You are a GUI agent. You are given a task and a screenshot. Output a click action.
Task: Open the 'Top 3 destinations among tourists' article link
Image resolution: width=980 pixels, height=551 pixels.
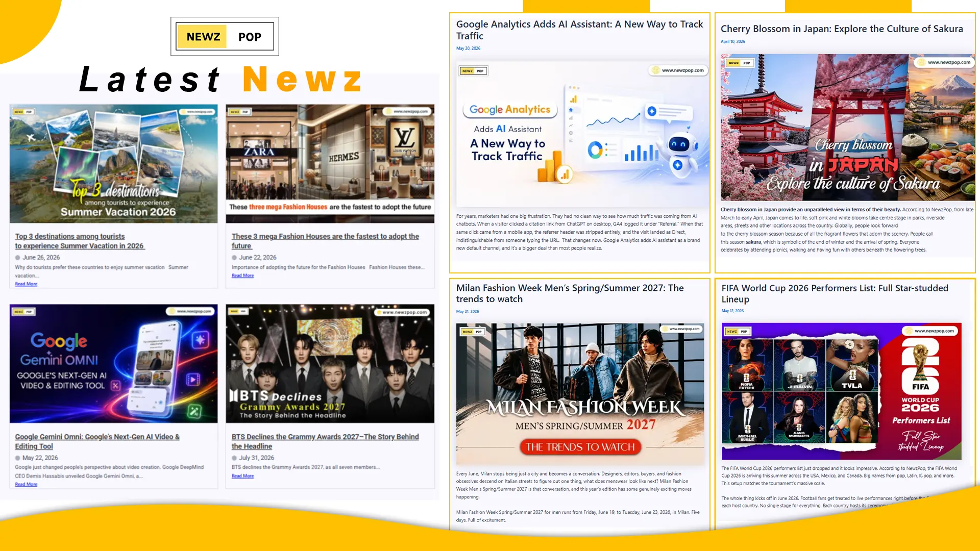pyautogui.click(x=80, y=241)
